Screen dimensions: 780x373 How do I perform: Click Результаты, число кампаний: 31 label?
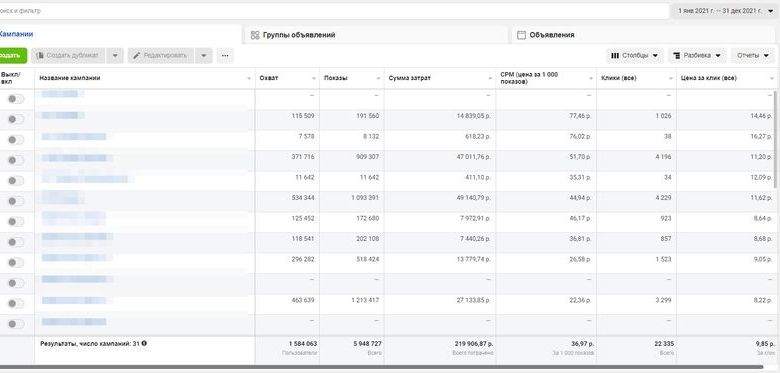[90, 343]
